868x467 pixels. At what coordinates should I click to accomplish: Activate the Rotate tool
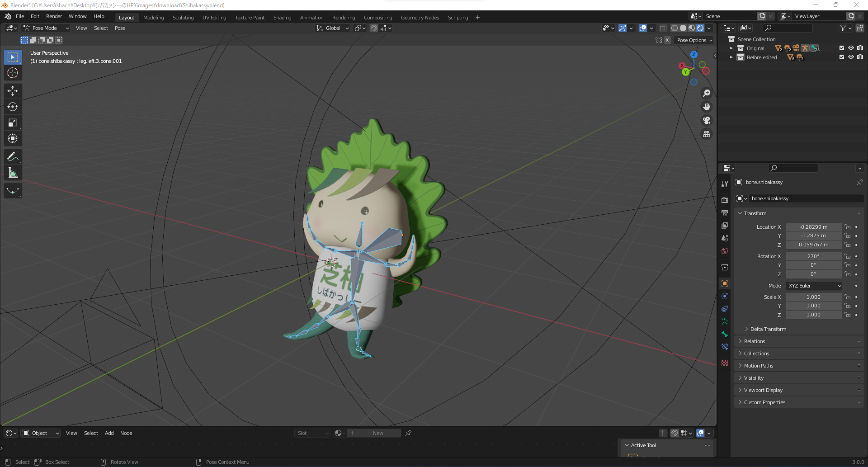point(13,107)
